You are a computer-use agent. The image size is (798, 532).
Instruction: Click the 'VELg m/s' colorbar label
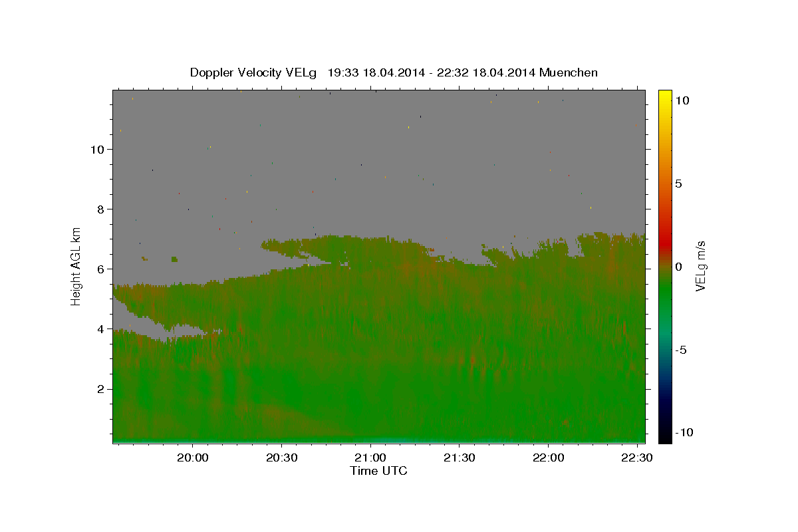point(700,266)
